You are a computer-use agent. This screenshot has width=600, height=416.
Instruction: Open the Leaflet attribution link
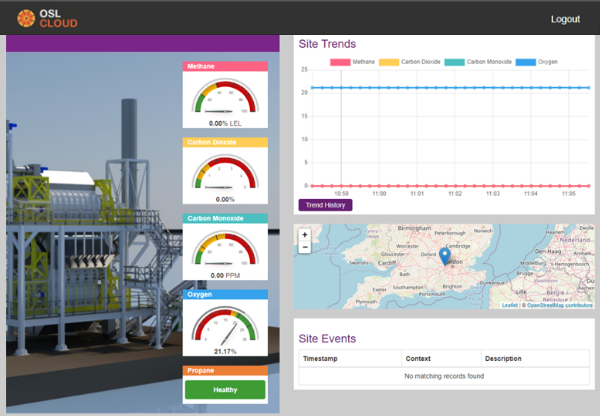pos(509,305)
